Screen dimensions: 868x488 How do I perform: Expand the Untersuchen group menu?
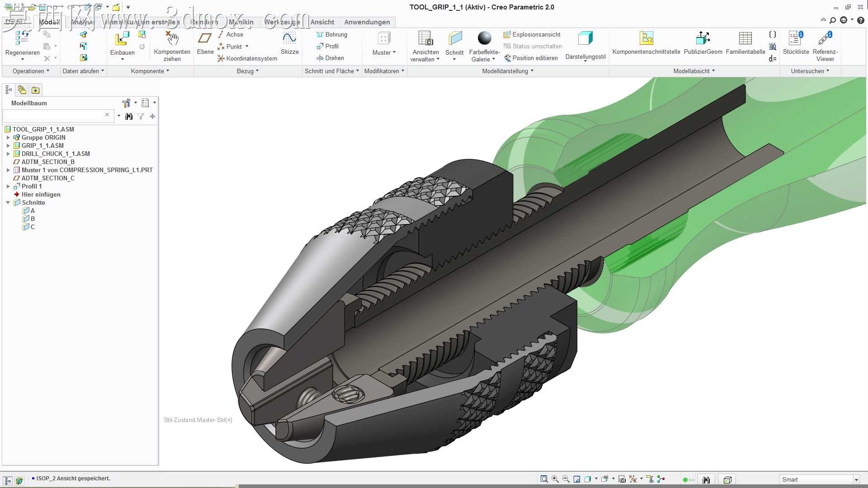point(810,71)
